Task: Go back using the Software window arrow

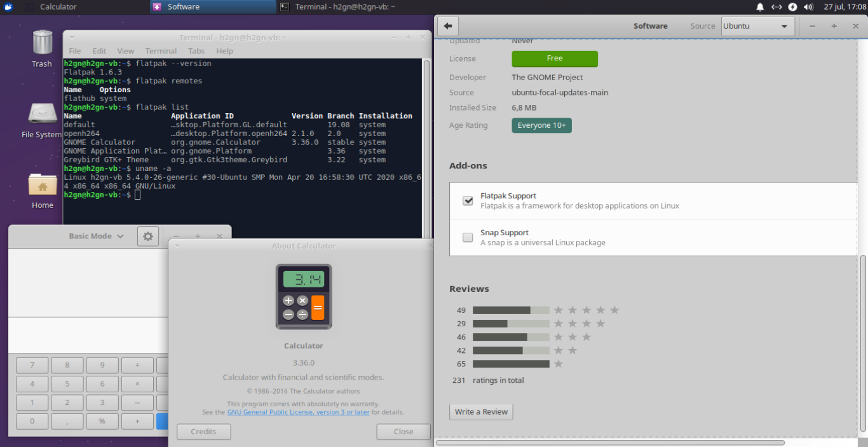Action: coord(449,26)
